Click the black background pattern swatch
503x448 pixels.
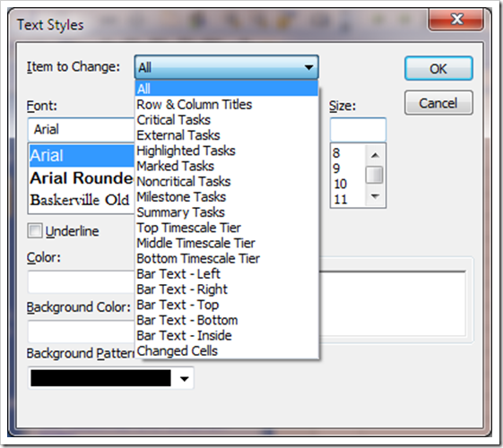coord(100,378)
